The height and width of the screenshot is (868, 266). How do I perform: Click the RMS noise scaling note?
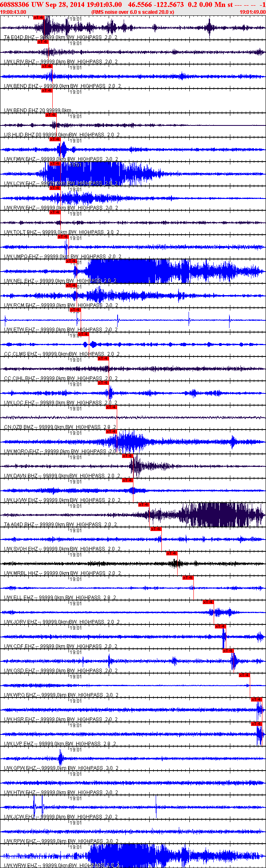133,12
